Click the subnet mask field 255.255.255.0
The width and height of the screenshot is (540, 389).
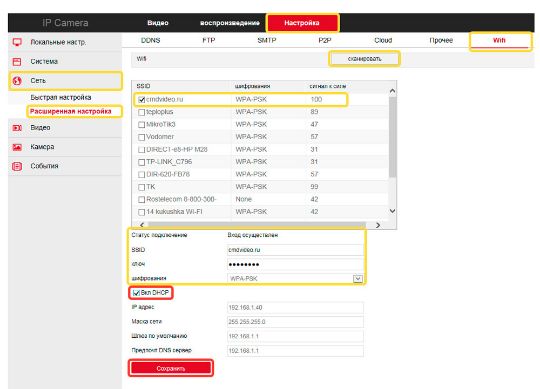tap(295, 322)
